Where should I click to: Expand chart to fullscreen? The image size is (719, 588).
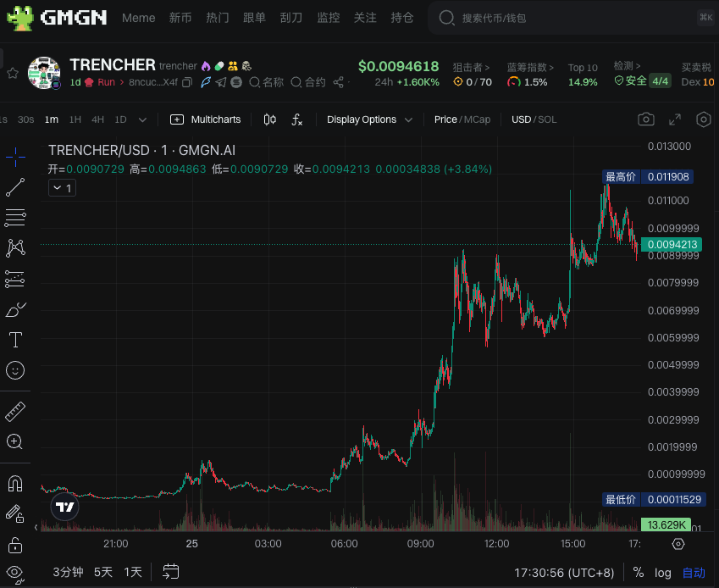[x=675, y=119]
